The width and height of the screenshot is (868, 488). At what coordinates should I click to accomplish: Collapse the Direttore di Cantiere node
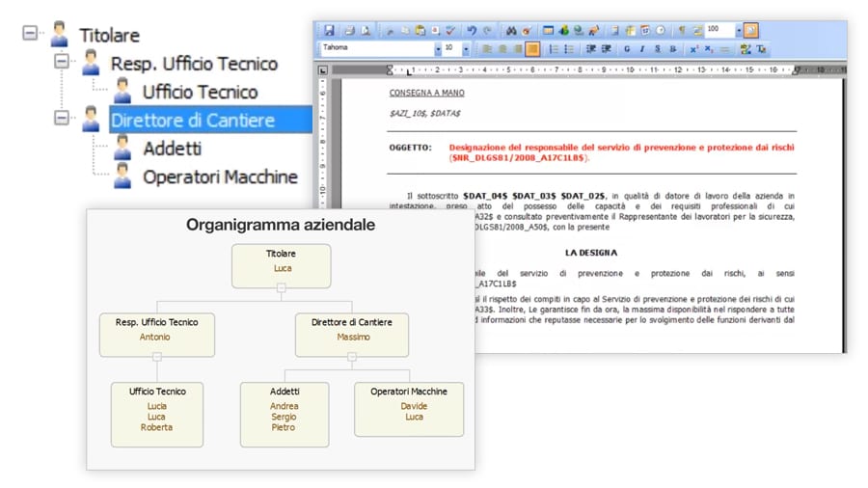(62, 120)
